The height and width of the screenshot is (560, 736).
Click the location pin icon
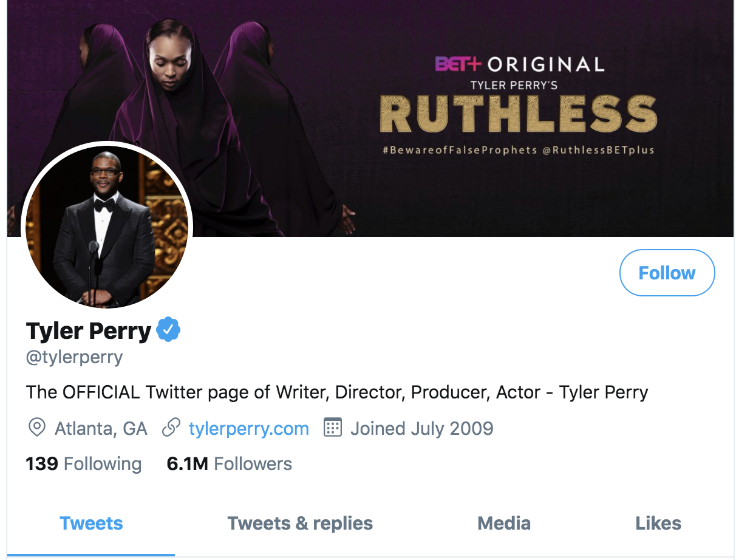[x=37, y=428]
